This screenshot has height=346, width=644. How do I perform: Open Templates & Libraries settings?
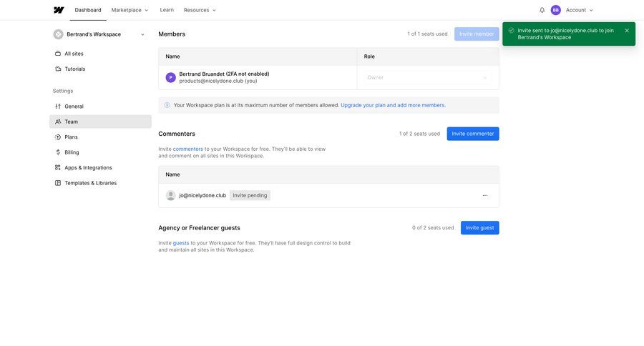click(100, 183)
